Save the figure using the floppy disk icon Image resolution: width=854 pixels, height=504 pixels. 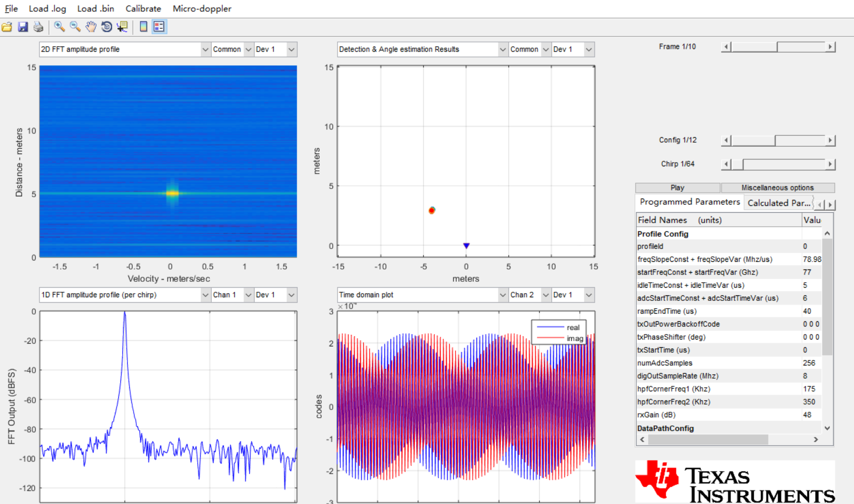tap(23, 27)
